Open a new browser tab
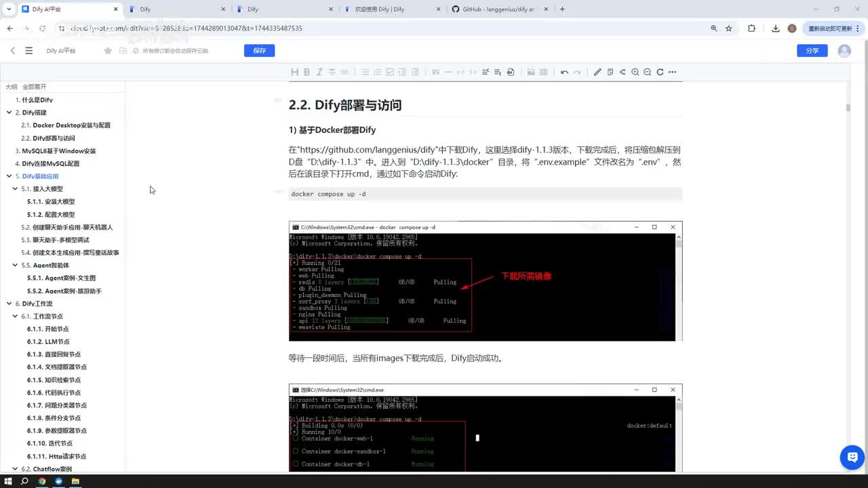The height and width of the screenshot is (488, 868). tap(562, 9)
